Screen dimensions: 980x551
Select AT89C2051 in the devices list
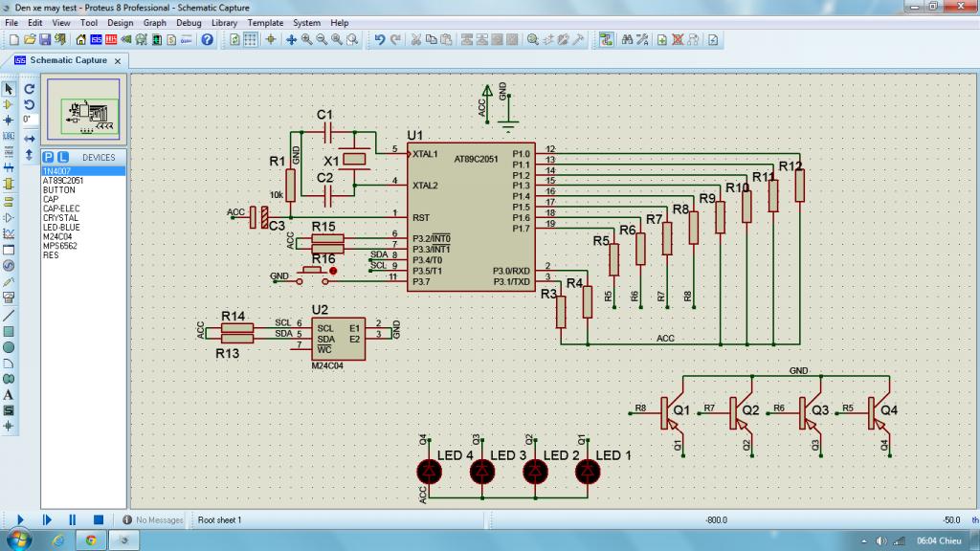pyautogui.click(x=63, y=180)
